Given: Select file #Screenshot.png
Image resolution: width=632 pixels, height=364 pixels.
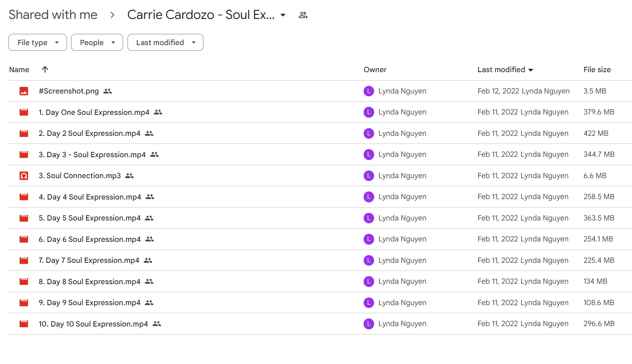Looking at the screenshot, I should [x=69, y=91].
